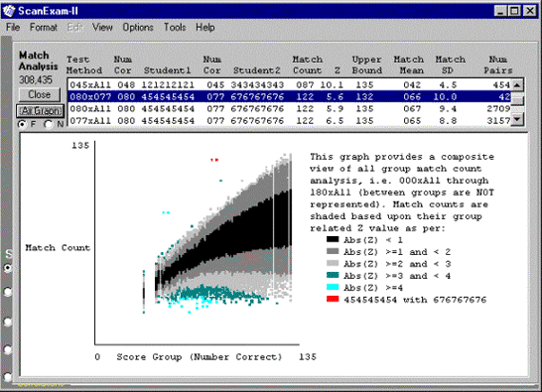Screen dimensions: 542x392
Task: Click the ScanExam-II title bar app icon
Action: [8, 11]
